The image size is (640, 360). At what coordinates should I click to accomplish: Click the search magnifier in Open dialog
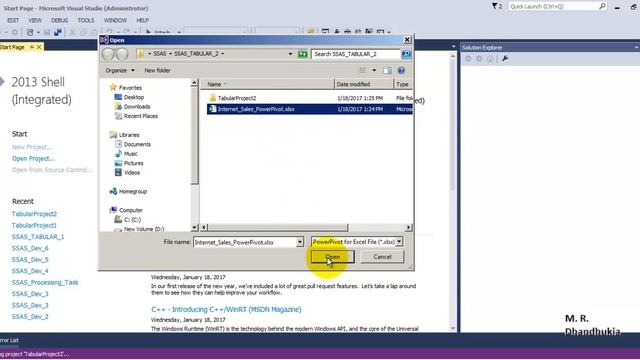406,54
